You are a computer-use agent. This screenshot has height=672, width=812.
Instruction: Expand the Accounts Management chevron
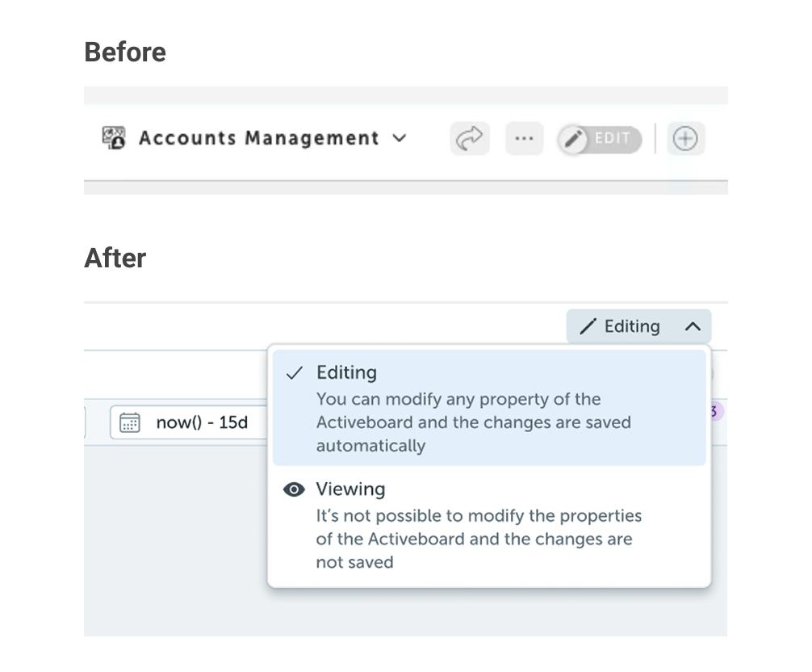(x=399, y=138)
